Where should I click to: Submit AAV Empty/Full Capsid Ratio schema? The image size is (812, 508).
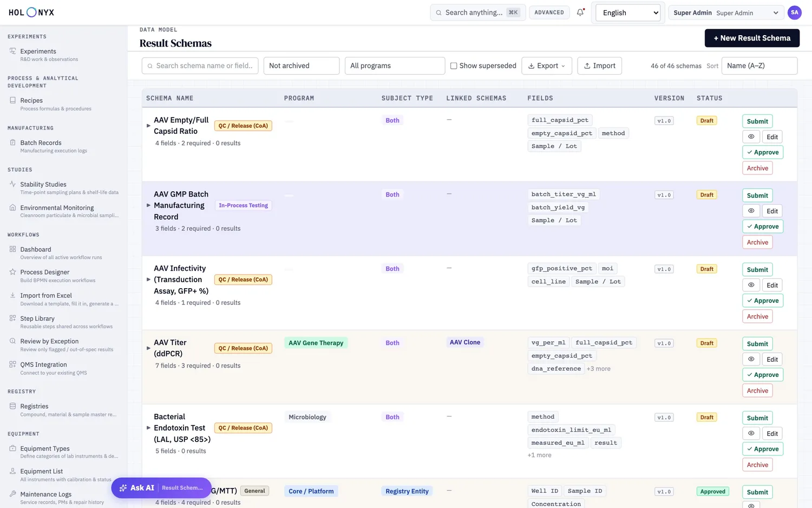click(757, 121)
